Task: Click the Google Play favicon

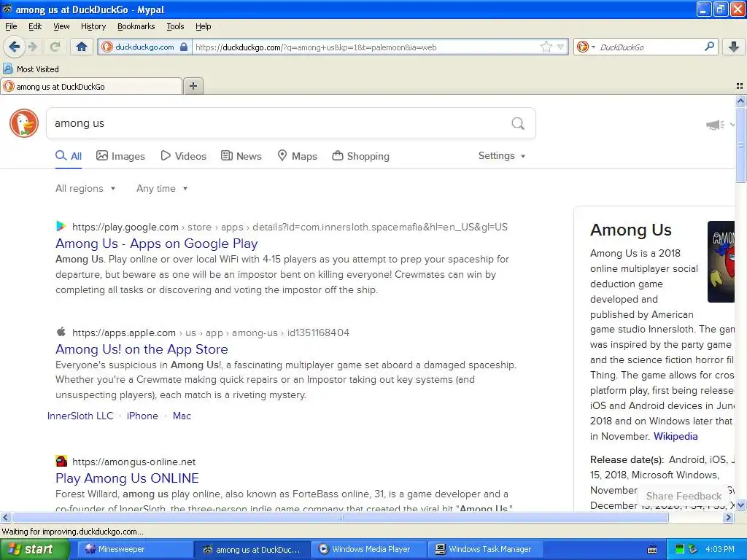Action: (x=61, y=226)
